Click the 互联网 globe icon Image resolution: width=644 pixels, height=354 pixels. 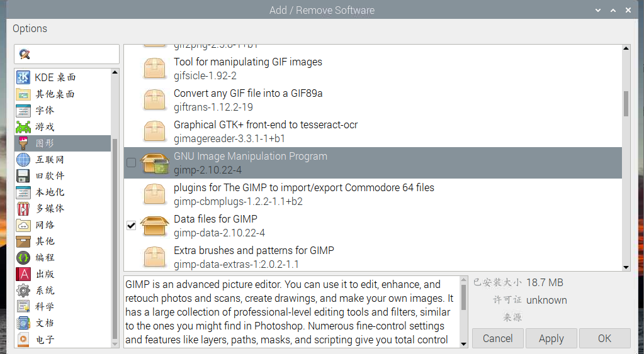pyautogui.click(x=23, y=160)
